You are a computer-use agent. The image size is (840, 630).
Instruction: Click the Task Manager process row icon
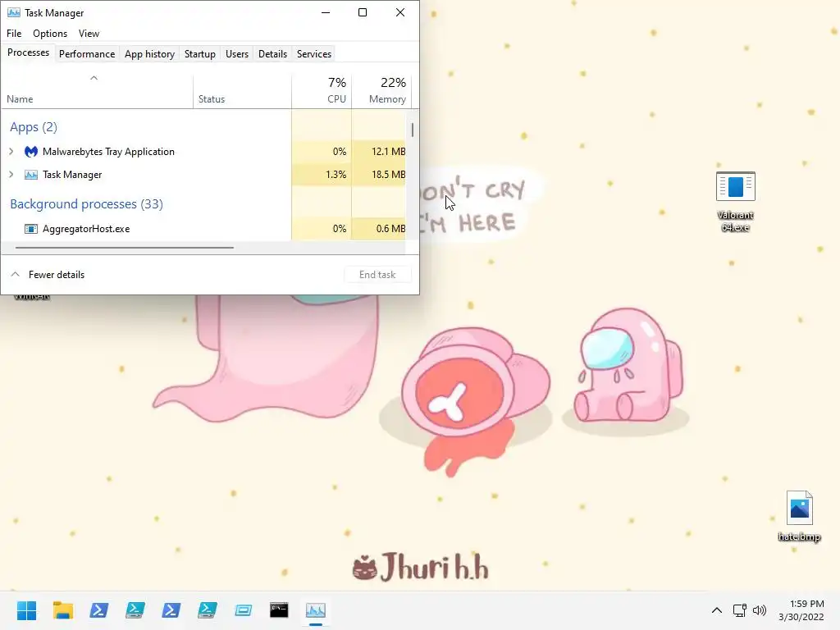(31, 175)
